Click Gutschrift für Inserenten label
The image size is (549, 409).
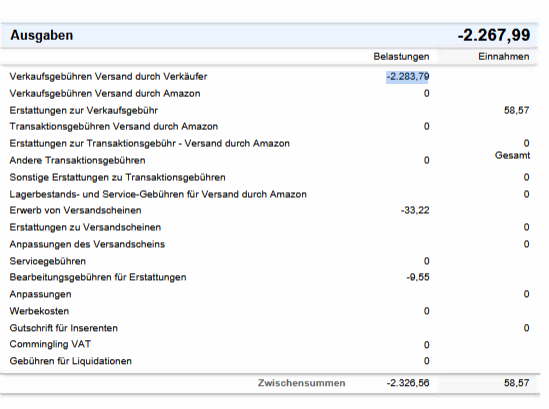pyautogui.click(x=63, y=328)
